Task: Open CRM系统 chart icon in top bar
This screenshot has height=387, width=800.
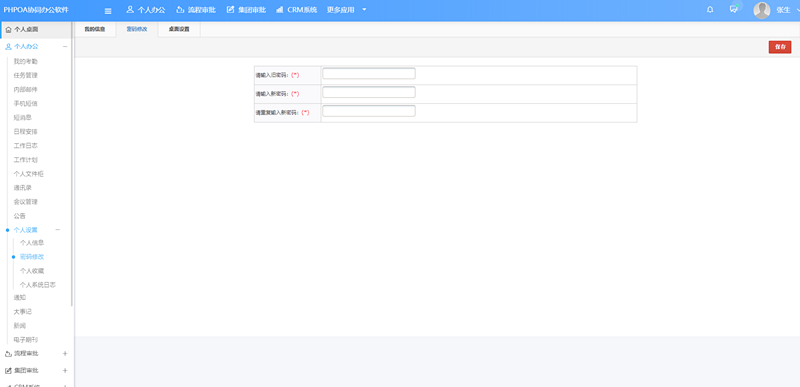Action: coord(280,10)
